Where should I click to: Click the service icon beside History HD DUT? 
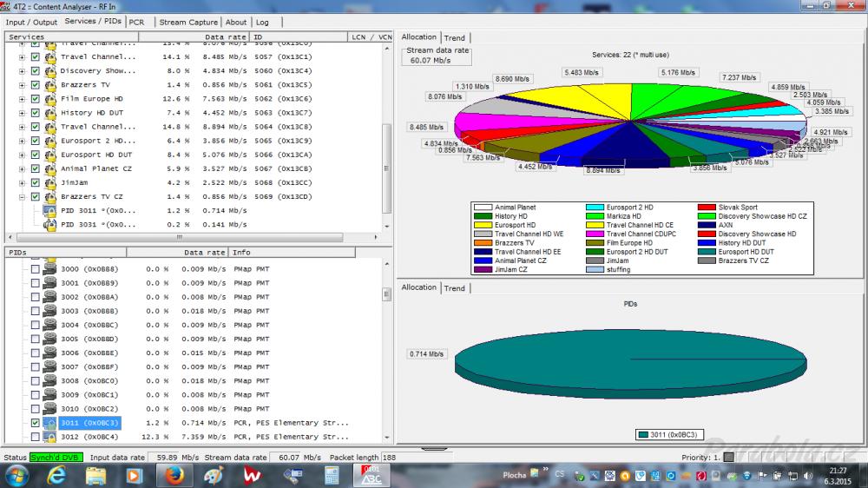coord(50,112)
